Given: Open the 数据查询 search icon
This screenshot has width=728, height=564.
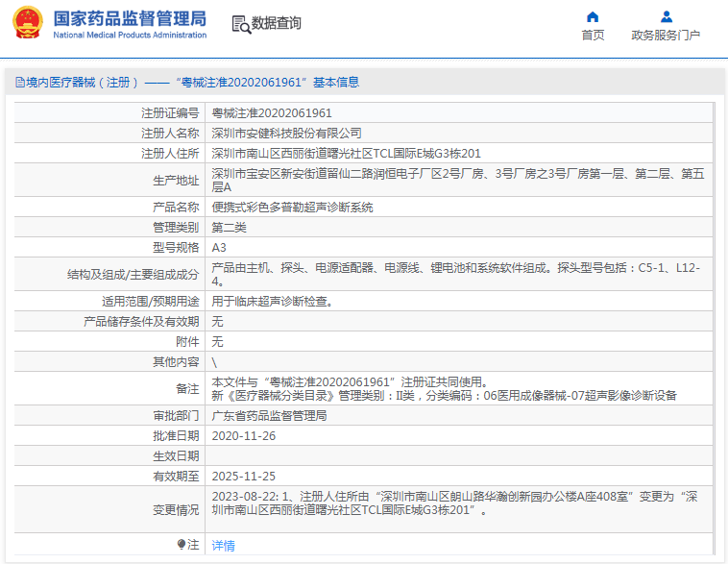Looking at the screenshot, I should point(241,24).
